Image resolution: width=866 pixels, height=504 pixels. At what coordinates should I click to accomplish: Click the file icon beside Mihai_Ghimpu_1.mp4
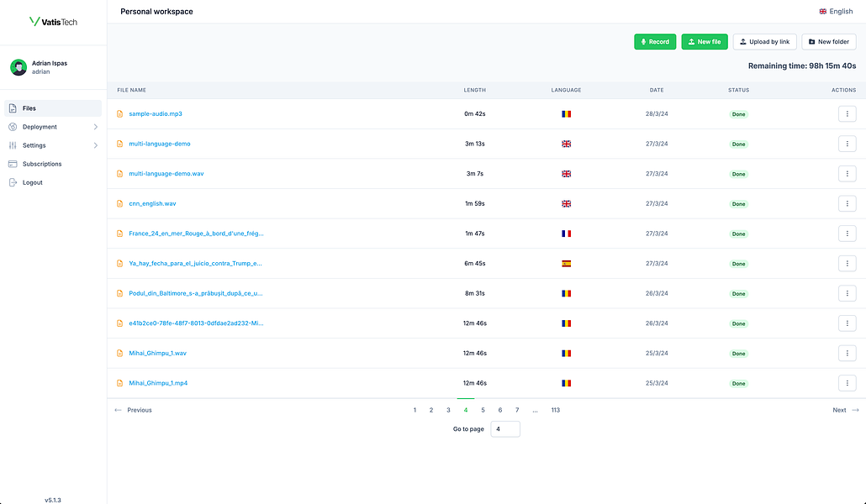pyautogui.click(x=120, y=382)
